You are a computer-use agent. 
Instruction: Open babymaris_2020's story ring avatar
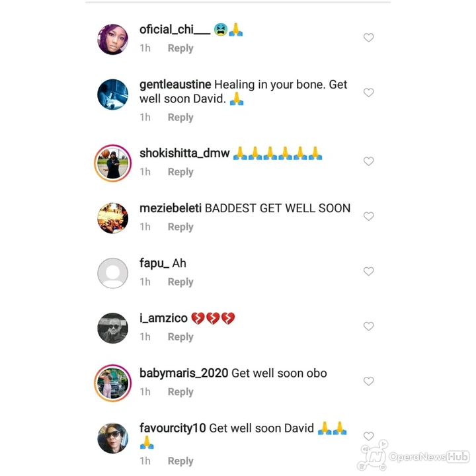pyautogui.click(x=112, y=383)
